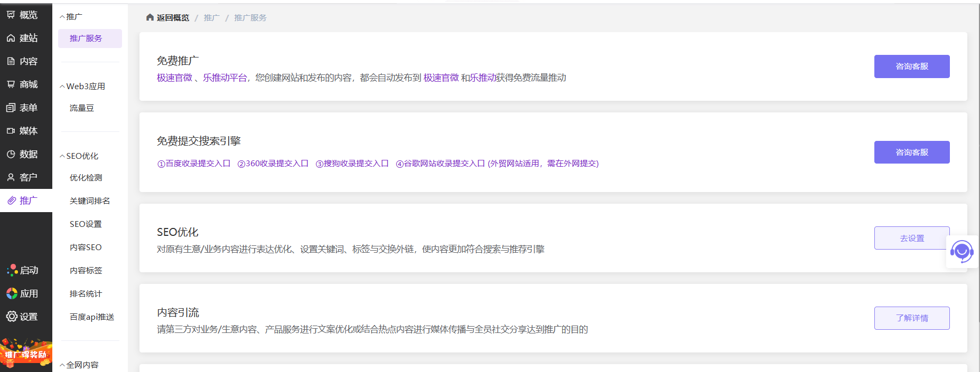Click 返回概览 breadcrumb link
This screenshot has height=372, width=980.
tap(172, 18)
